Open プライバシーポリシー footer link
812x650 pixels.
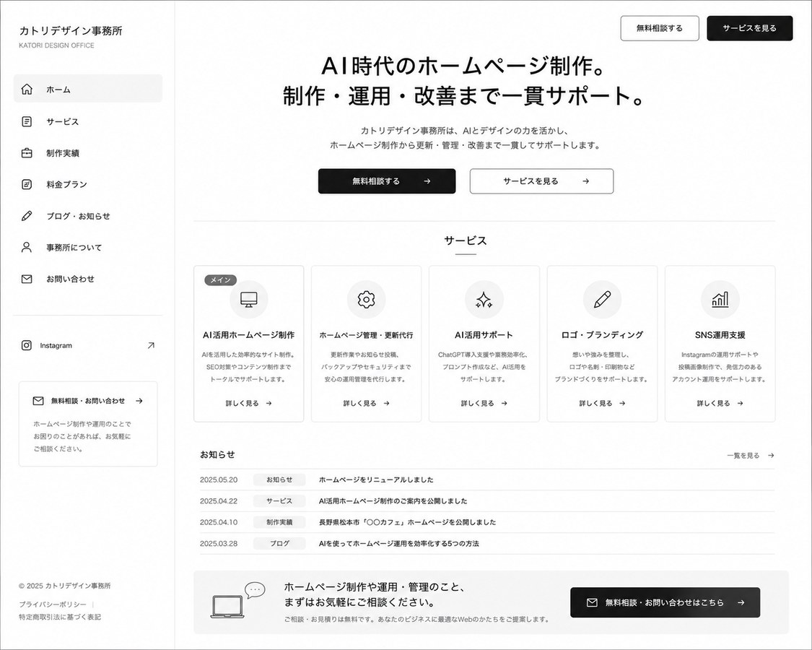click(53, 604)
